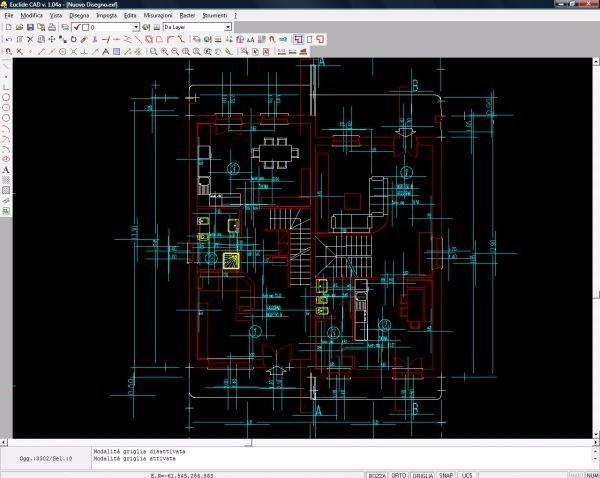The height and width of the screenshot is (478, 600).
Task: Click the Save disk icon
Action: pos(30,27)
